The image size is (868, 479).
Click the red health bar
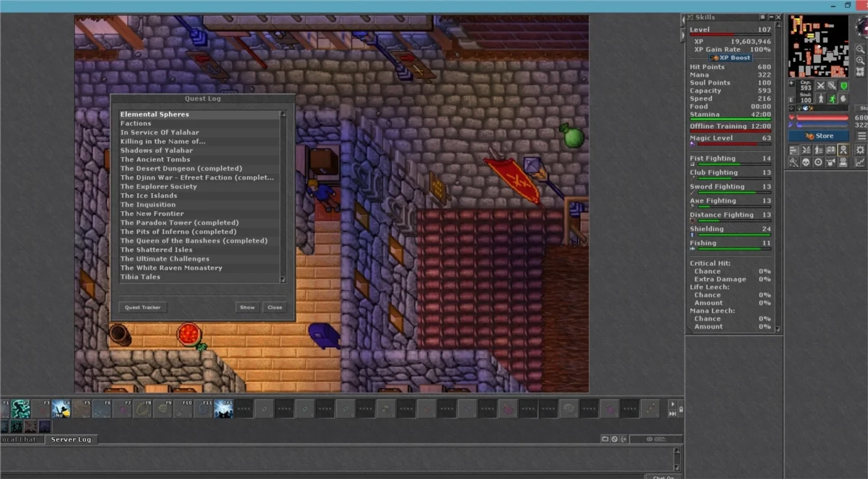[x=822, y=118]
